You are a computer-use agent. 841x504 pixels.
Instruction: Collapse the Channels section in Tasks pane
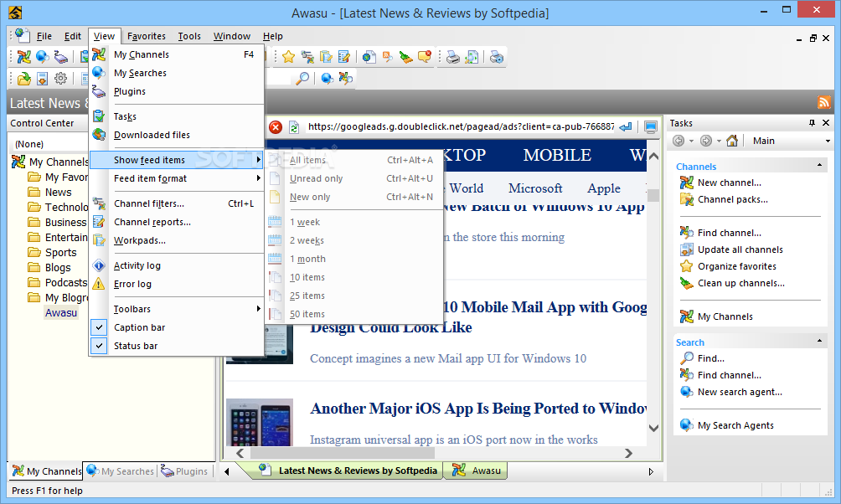[x=819, y=166]
